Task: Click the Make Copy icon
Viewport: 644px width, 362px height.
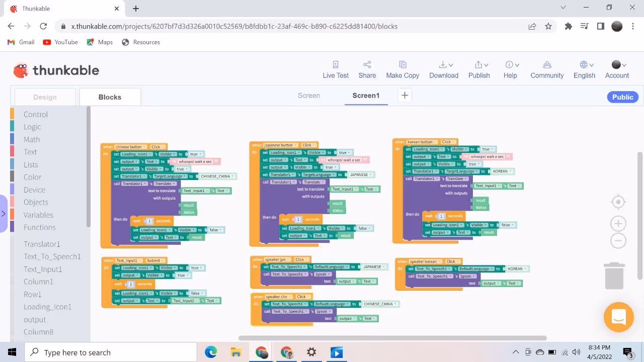Action: tap(403, 65)
